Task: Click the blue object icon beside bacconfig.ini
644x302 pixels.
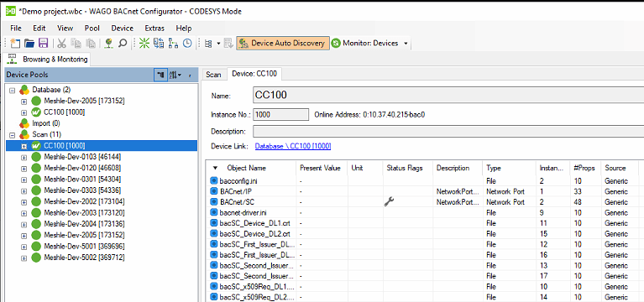Action: (x=213, y=180)
